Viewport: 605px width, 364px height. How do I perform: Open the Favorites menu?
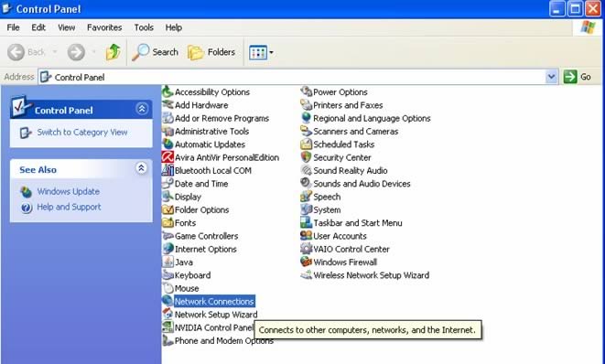pyautogui.click(x=104, y=27)
